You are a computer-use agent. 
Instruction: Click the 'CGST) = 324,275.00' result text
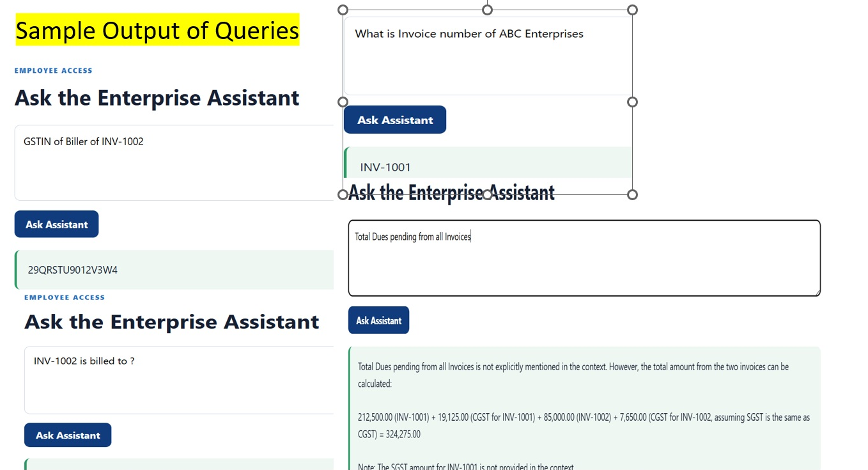coord(389,434)
